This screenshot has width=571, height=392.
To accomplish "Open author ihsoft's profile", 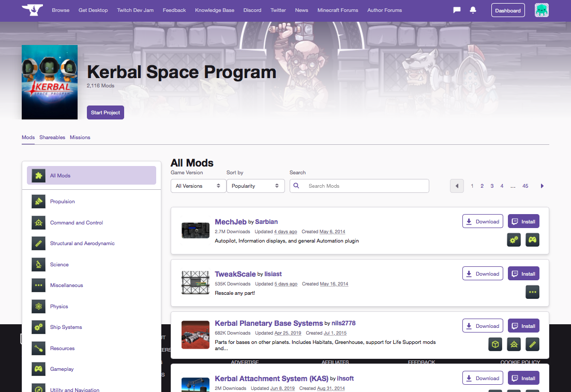I will pos(345,379).
